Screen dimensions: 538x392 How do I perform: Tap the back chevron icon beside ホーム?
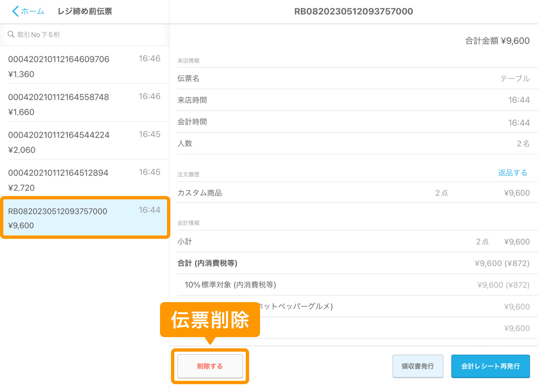pos(15,11)
